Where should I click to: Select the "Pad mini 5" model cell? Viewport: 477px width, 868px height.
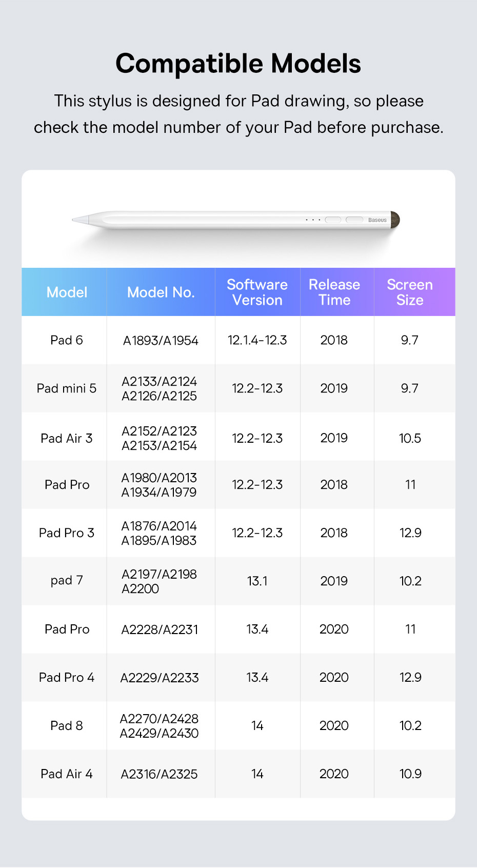coord(66,388)
